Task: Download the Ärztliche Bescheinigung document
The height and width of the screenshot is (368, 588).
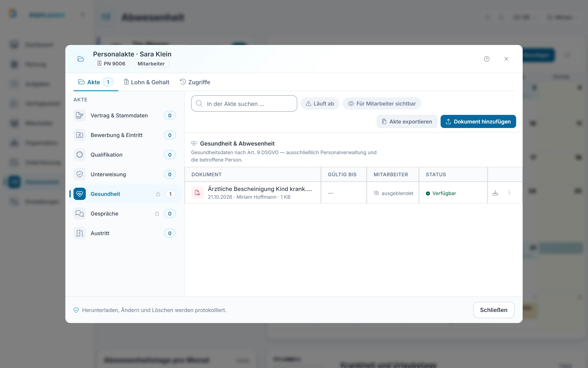Action: [495, 193]
